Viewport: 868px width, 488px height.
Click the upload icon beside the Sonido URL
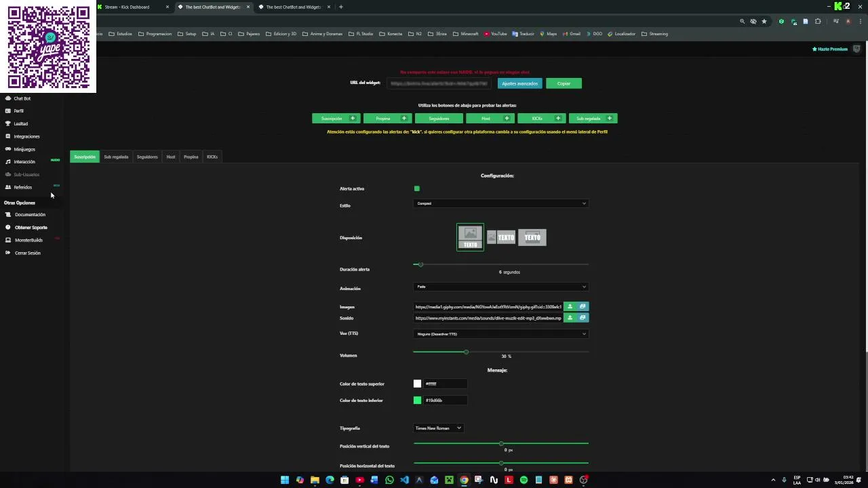click(x=570, y=317)
